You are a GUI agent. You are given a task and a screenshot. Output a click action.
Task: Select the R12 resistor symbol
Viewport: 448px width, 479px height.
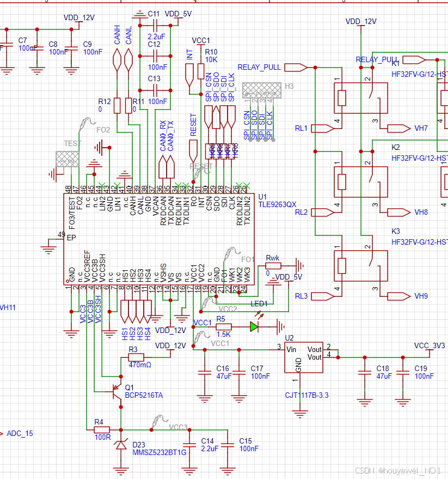point(117,106)
